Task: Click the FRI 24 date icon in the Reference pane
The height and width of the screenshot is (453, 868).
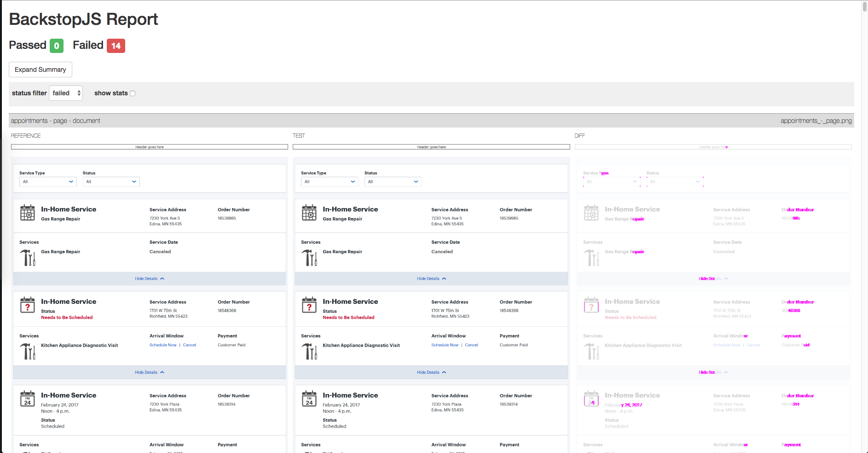Action: tap(28, 399)
